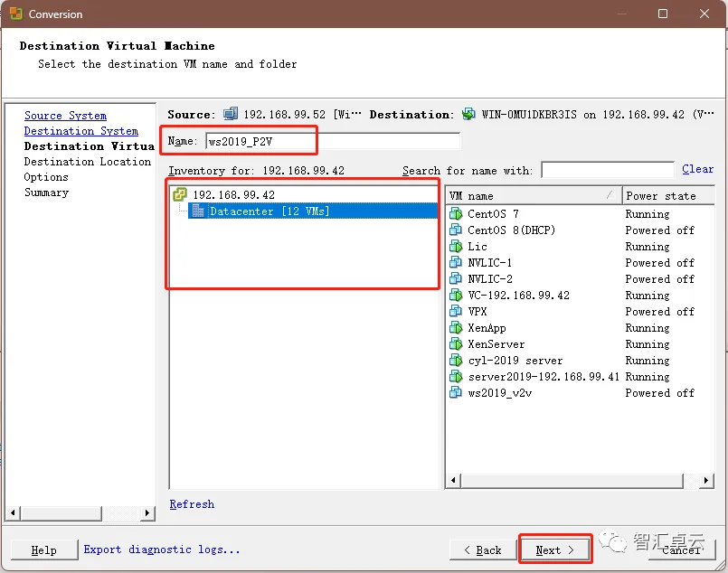Viewport: 728px width, 573px height.
Task: Open the Source System step
Action: click(65, 116)
